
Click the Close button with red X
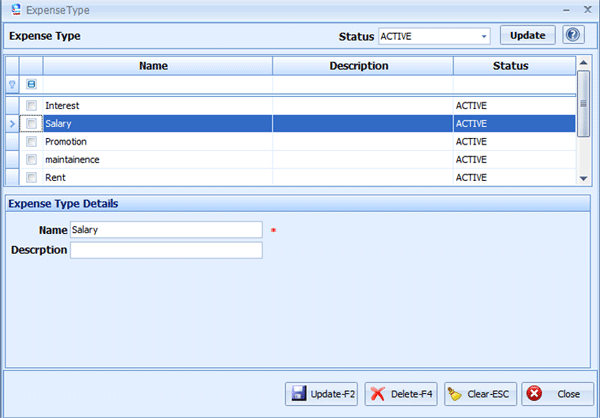558,394
